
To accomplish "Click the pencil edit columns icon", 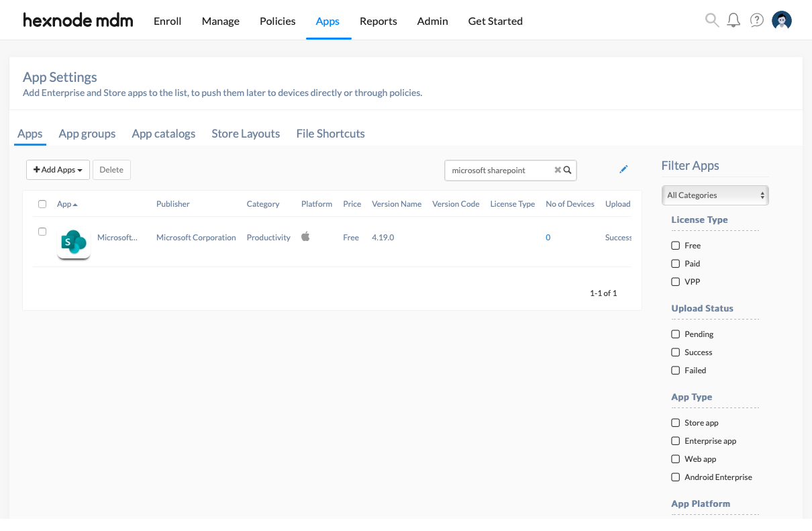I will (623, 169).
